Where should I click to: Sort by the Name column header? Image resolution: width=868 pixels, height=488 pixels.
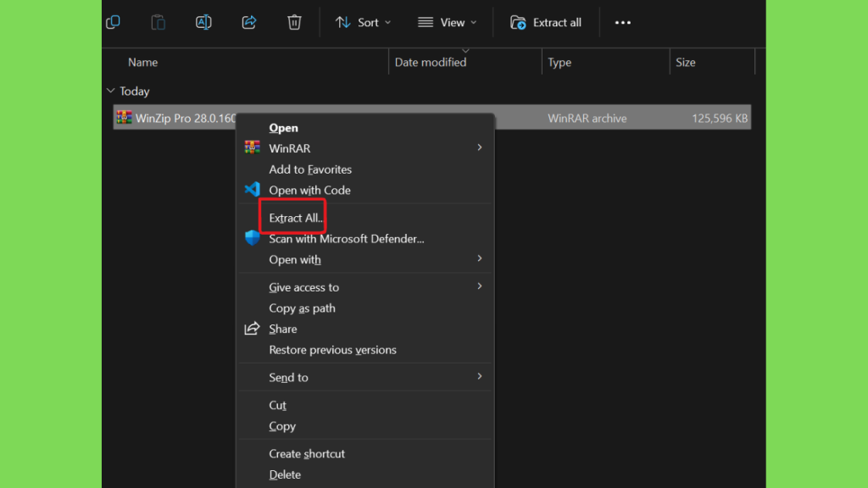[x=142, y=63]
